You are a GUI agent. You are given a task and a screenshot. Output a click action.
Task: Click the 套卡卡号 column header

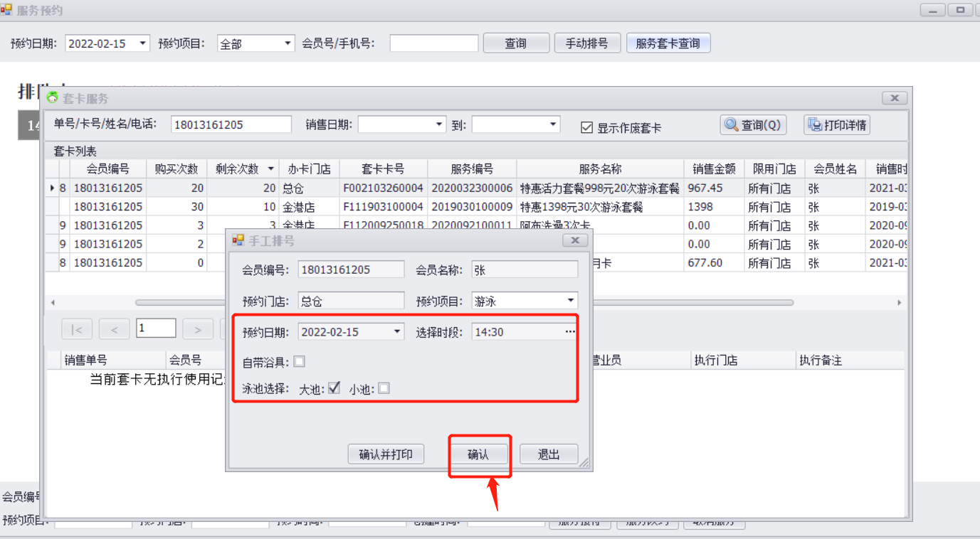click(x=384, y=169)
